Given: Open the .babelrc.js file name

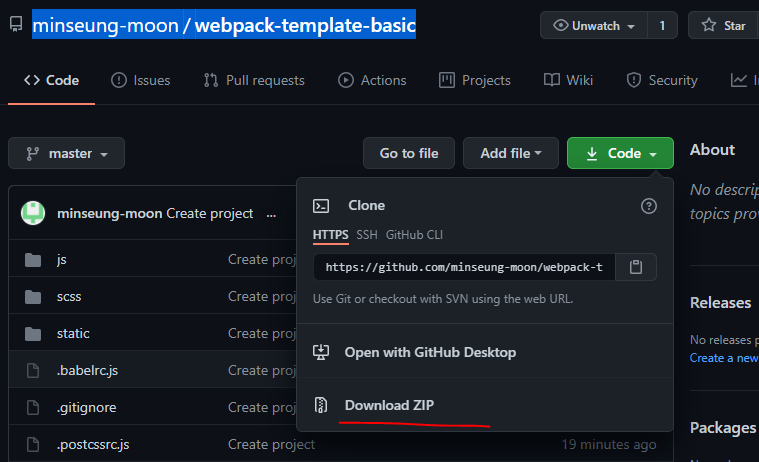Looking at the screenshot, I should pos(87,370).
